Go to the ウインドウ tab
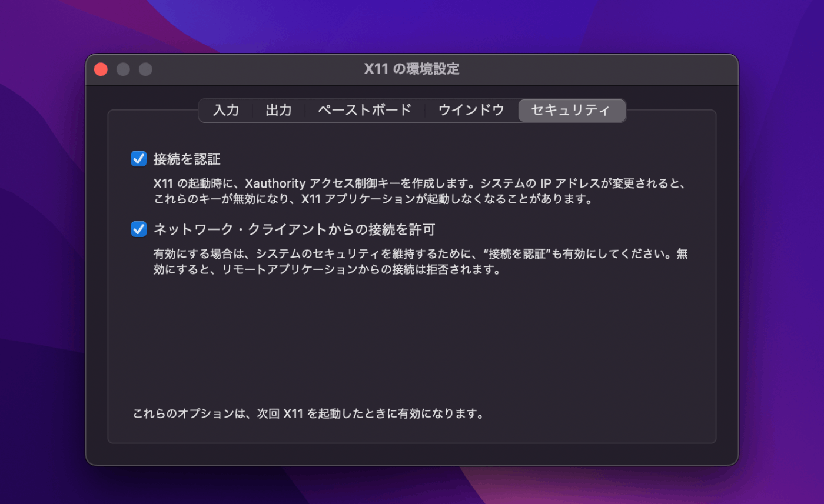This screenshot has height=504, width=824. pos(471,111)
